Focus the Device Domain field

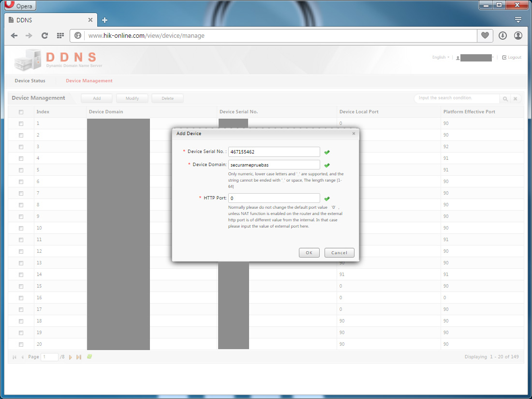pos(274,165)
